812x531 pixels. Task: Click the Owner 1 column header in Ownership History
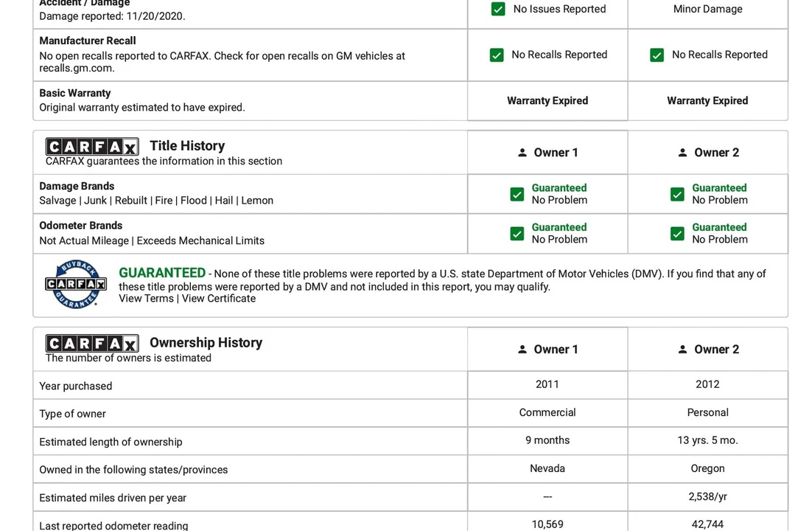(547, 350)
